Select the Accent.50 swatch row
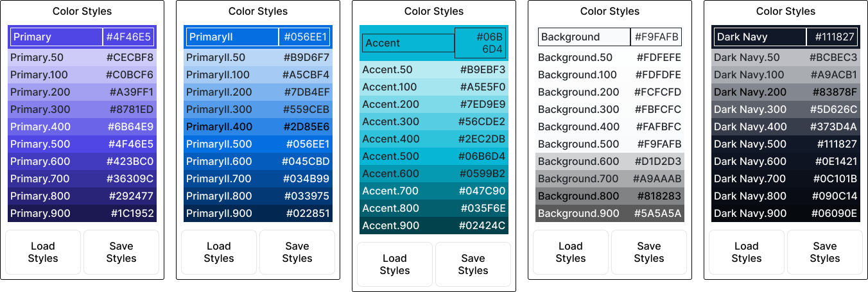This screenshot has height=292, width=868. [434, 69]
